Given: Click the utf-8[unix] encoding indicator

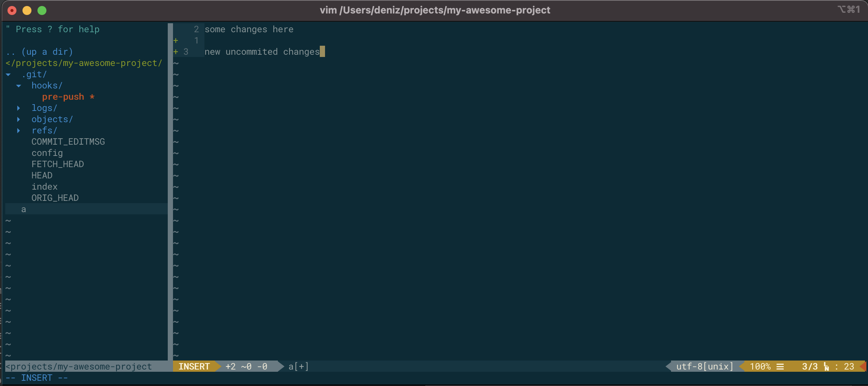Looking at the screenshot, I should click(x=703, y=367).
